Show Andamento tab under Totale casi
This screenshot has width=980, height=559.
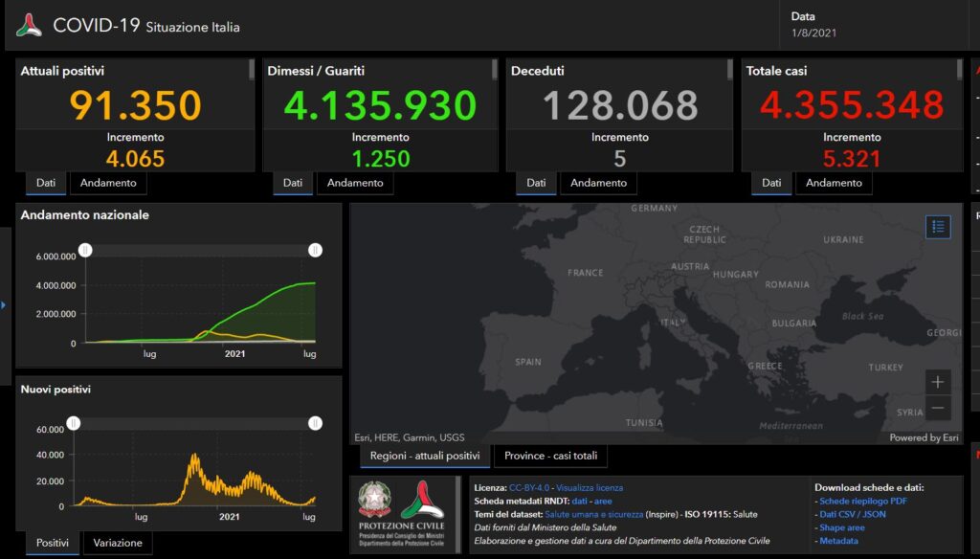pyautogui.click(x=834, y=183)
